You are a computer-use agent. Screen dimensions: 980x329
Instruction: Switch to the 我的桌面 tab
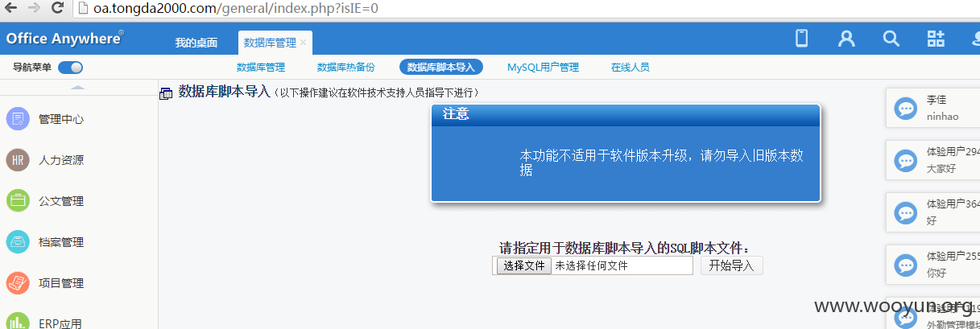coord(196,43)
